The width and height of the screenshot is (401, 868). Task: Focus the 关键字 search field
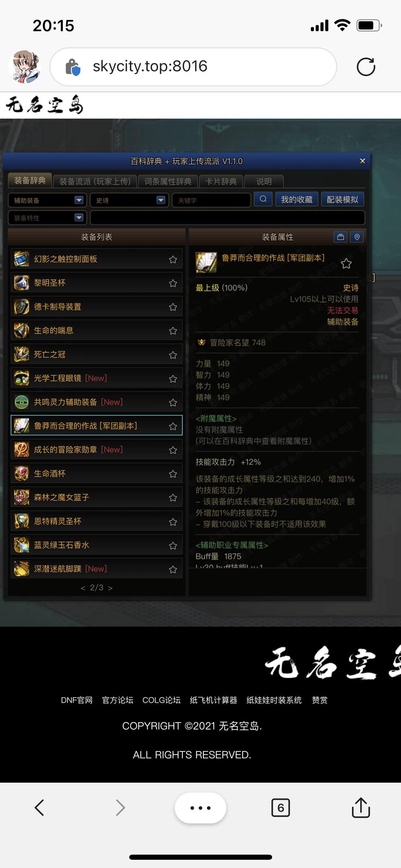click(211, 200)
